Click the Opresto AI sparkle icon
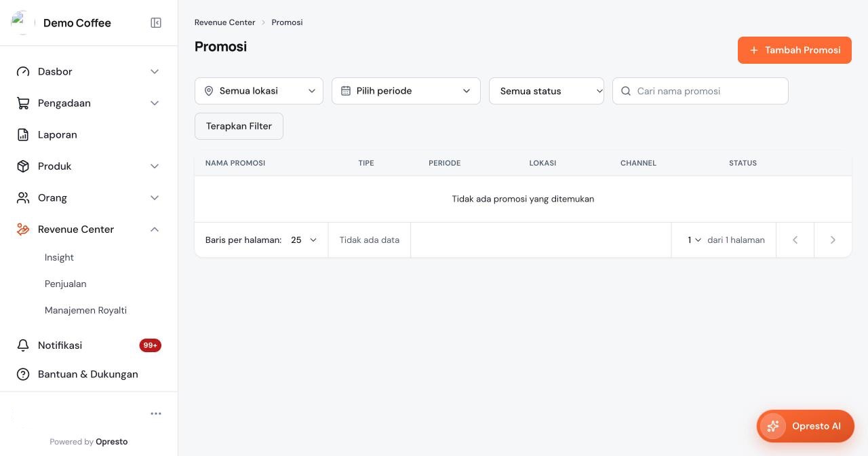Viewport: 868px width, 456px height. (773, 426)
